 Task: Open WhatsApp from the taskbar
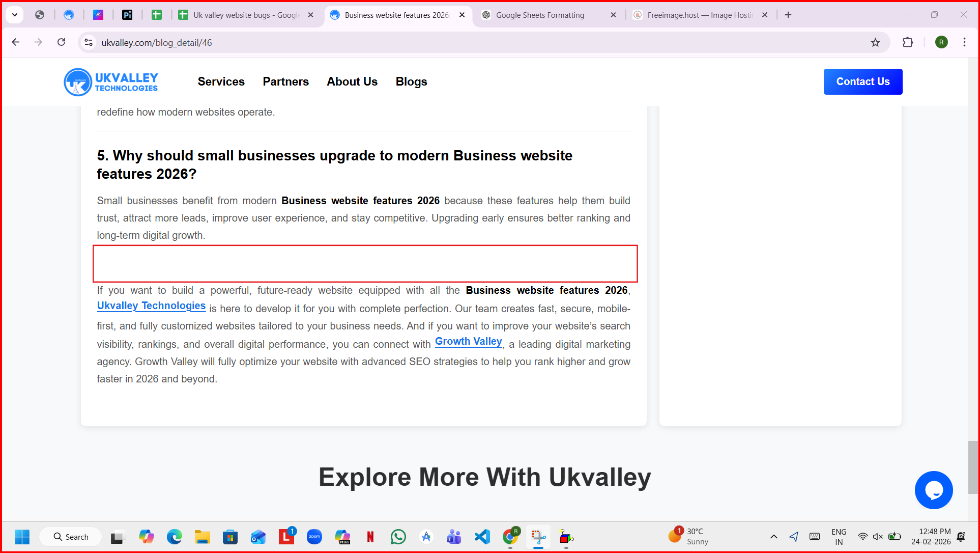coord(398,537)
